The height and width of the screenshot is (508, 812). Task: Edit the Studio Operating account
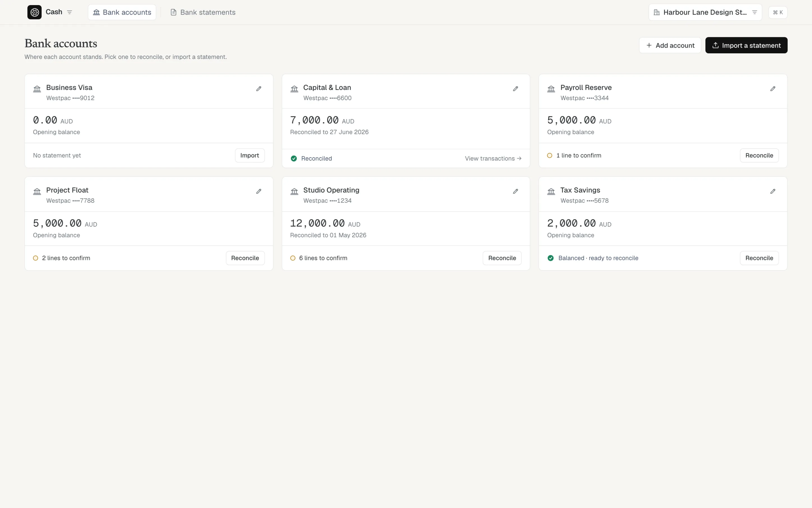(515, 191)
